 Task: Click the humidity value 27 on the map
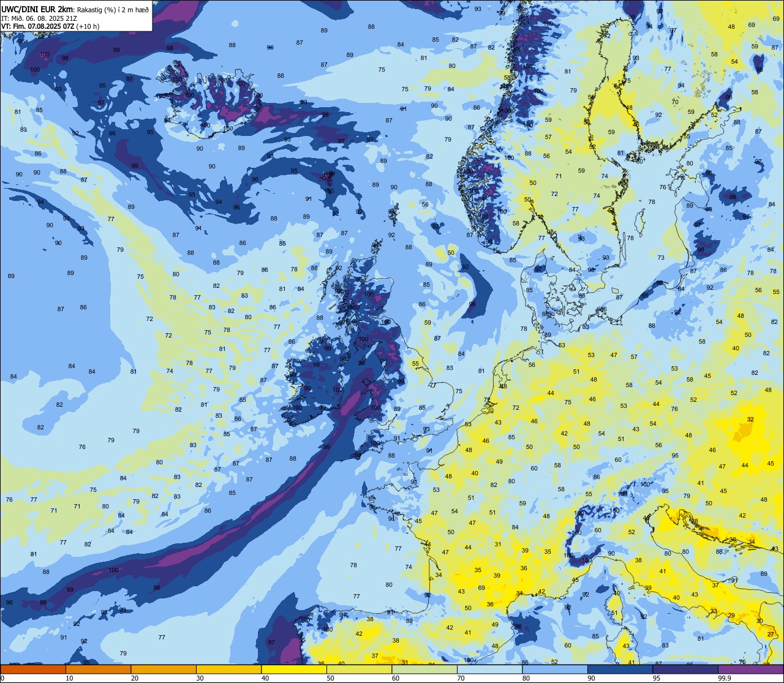[771, 635]
